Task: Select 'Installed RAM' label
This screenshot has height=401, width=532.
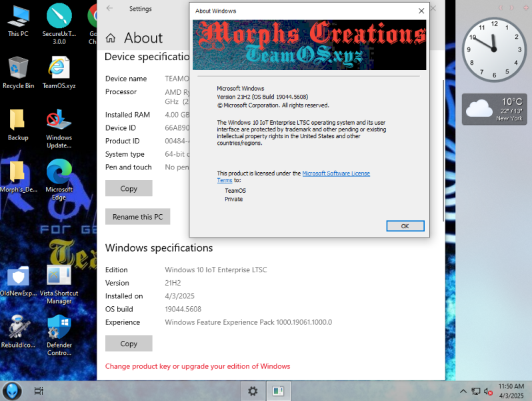Action: [x=127, y=115]
